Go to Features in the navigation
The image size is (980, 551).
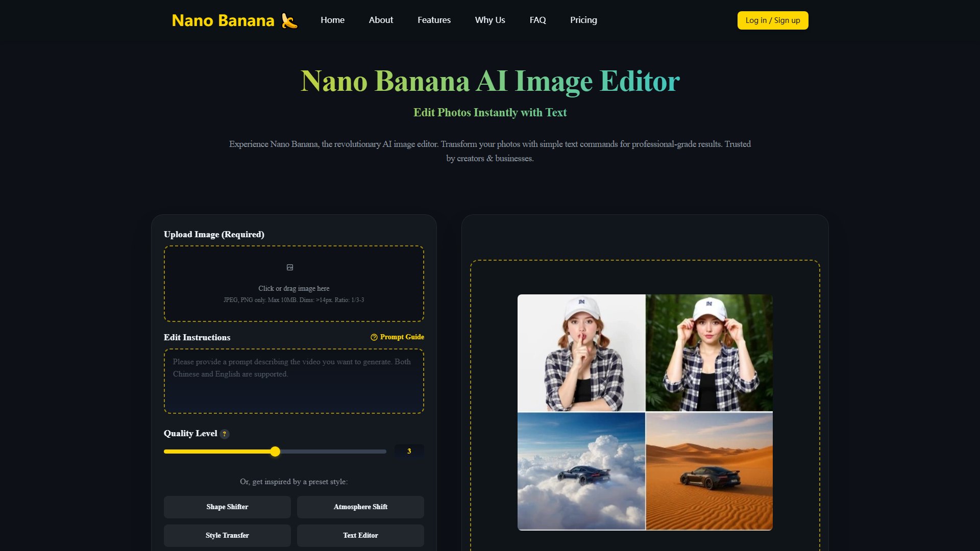point(434,20)
